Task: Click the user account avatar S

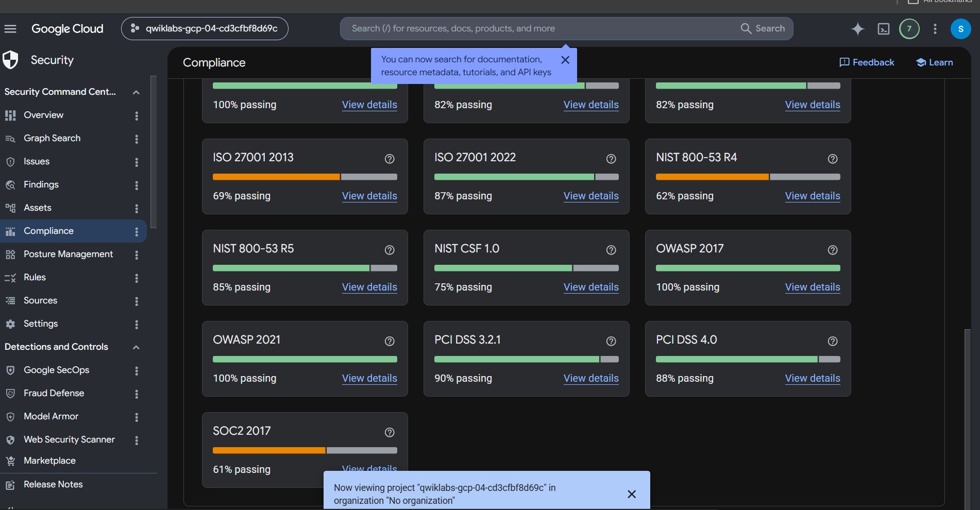Action: [x=960, y=29]
